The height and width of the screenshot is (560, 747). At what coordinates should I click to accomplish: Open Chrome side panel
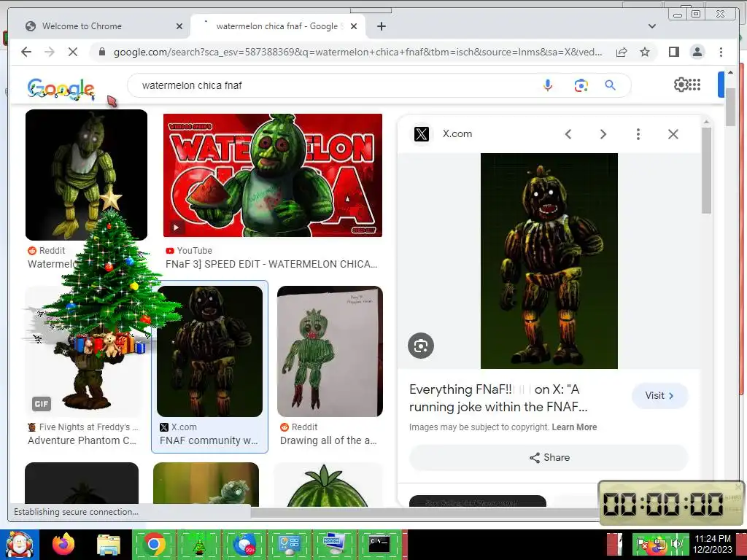click(673, 52)
